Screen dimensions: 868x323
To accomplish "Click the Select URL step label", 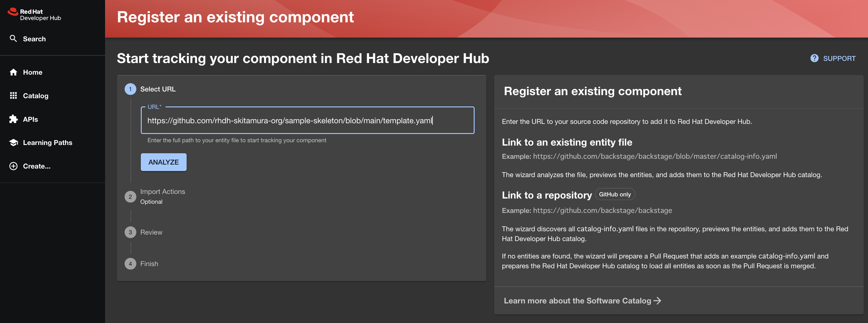I will 158,89.
